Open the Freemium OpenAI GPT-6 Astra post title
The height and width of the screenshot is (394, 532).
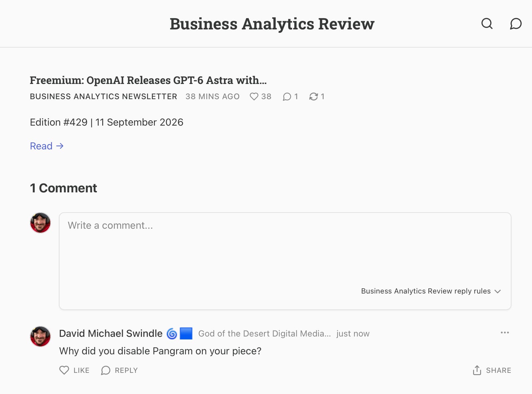(x=148, y=80)
